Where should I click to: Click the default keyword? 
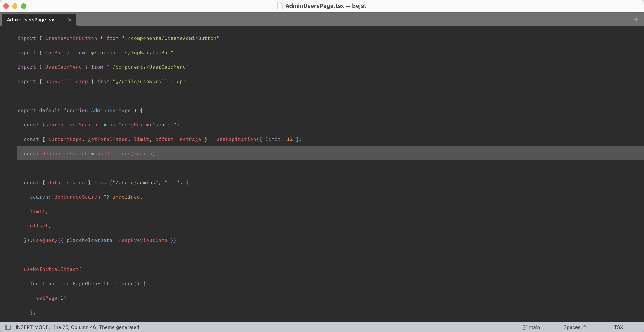coord(50,110)
